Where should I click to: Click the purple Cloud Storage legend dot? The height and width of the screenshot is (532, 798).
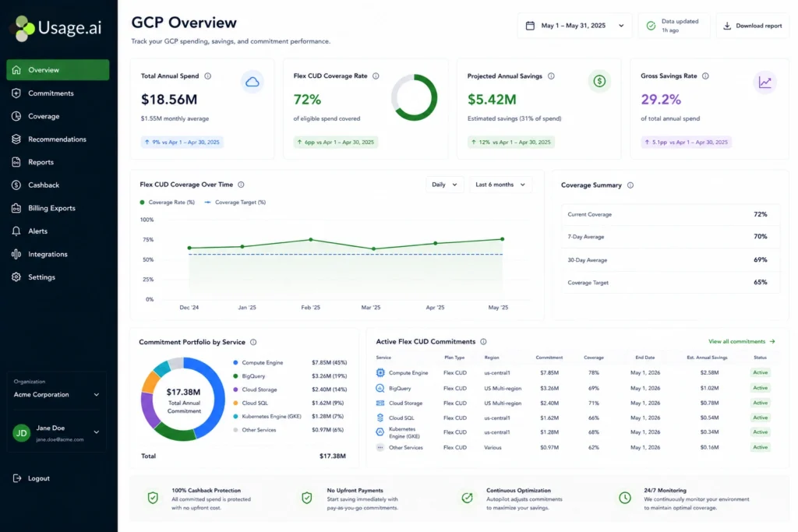(x=235, y=389)
